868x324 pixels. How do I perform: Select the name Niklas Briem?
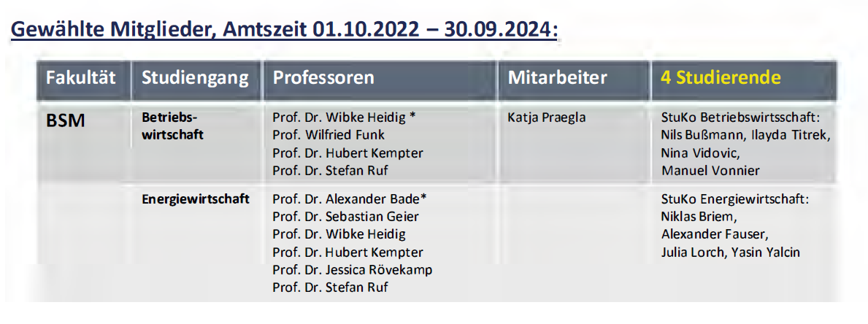[x=699, y=217]
